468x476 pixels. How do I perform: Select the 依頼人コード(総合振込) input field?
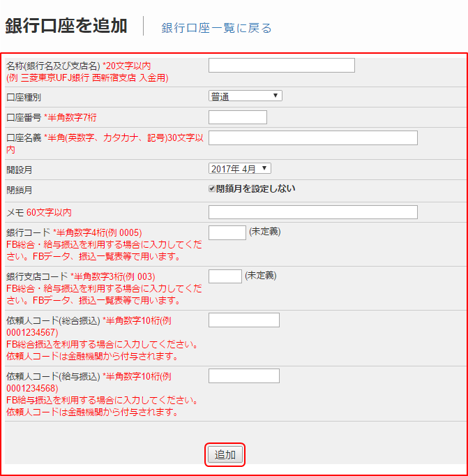pyautogui.click(x=244, y=320)
